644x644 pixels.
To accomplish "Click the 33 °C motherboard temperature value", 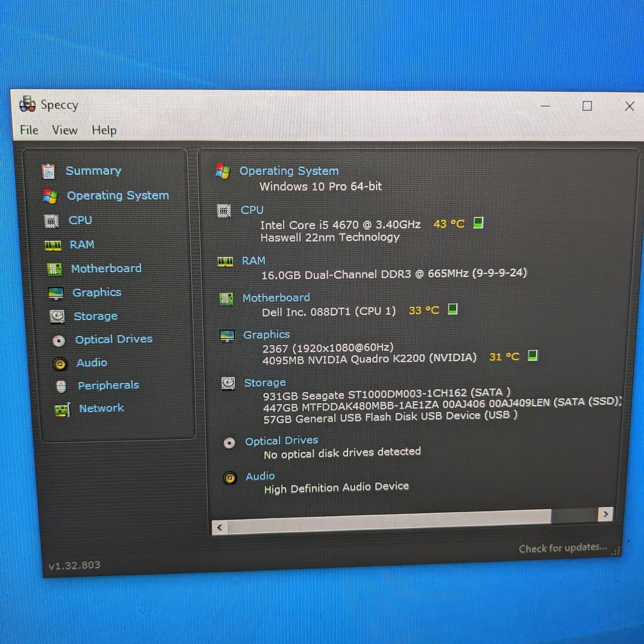I will [x=424, y=310].
